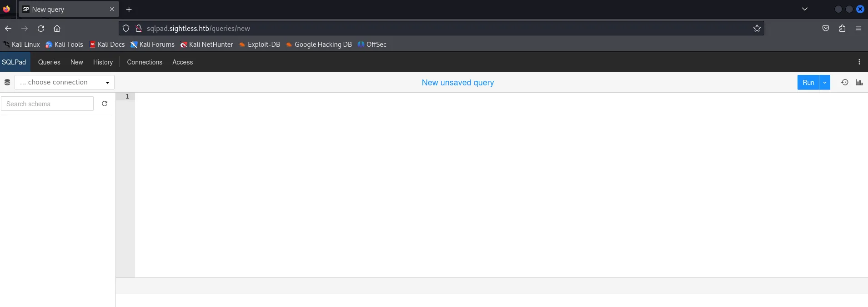Click the schema sidebar database icon
868x307 pixels.
coord(7,82)
